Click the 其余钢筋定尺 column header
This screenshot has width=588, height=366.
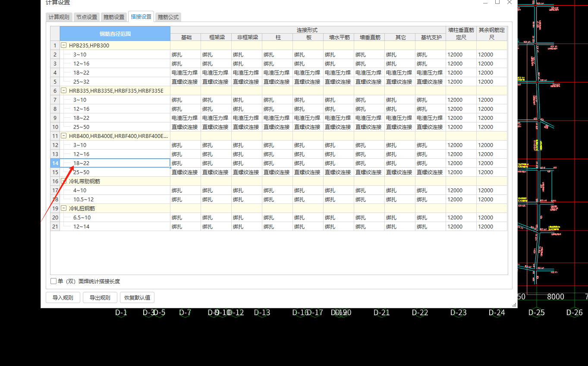point(492,34)
